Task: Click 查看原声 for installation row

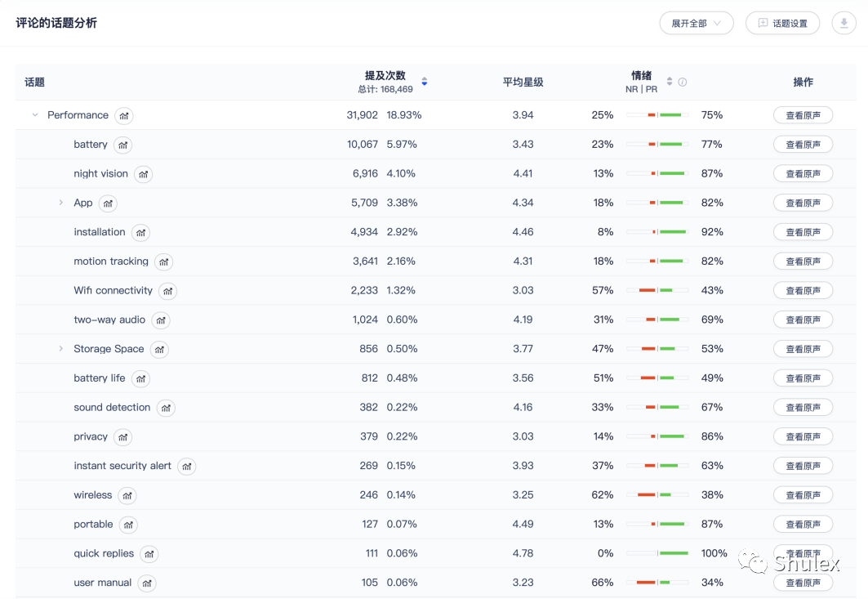Action: tap(803, 232)
